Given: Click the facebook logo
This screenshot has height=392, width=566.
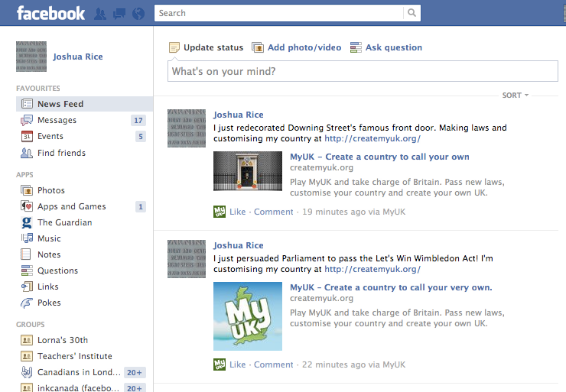Looking at the screenshot, I should tap(50, 13).
